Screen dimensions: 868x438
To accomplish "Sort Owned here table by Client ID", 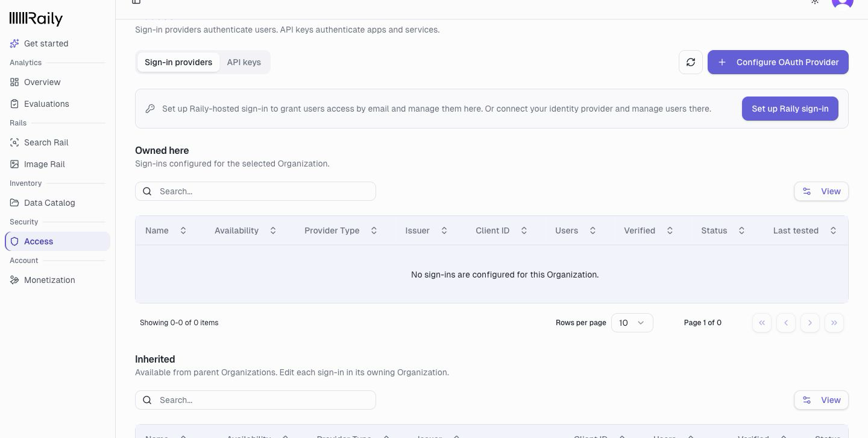I will pyautogui.click(x=502, y=230).
